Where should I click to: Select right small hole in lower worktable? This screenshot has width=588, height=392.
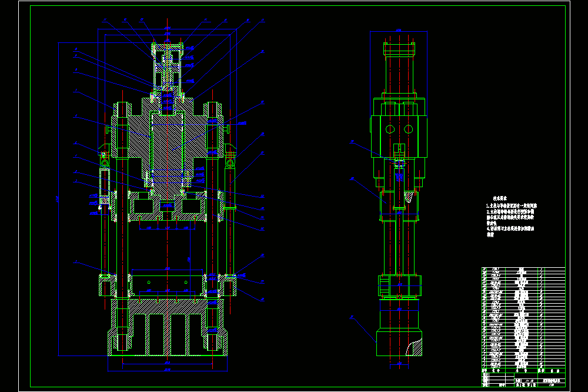186,283
